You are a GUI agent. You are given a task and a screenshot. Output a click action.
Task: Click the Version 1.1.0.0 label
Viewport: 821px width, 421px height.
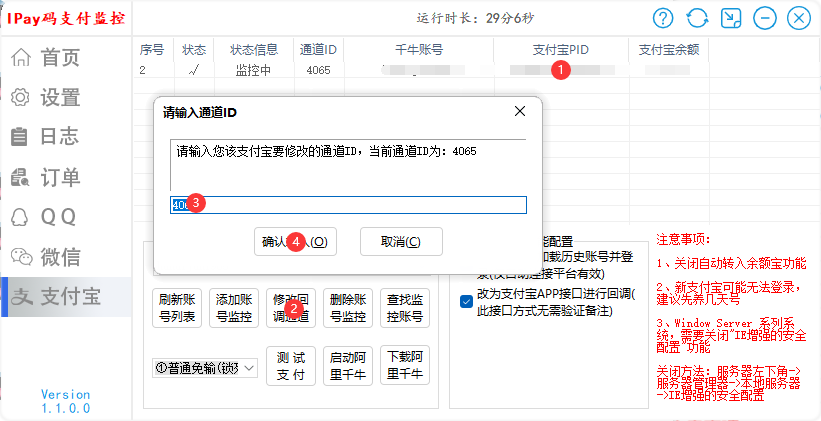[65, 401]
